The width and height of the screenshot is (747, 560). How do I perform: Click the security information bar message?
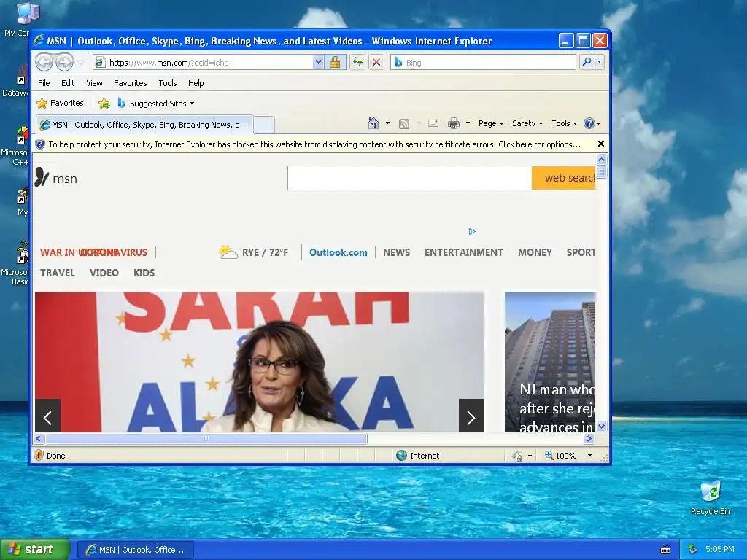coord(314,144)
